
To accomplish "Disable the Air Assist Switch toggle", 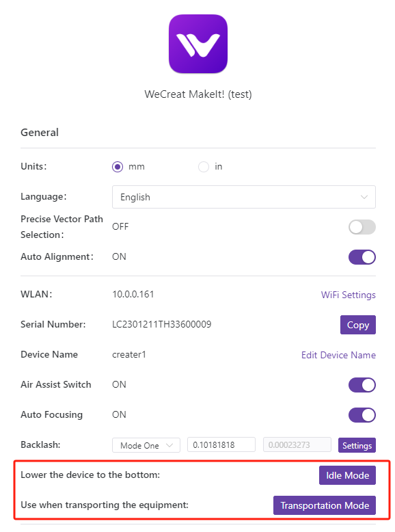I will point(362,385).
